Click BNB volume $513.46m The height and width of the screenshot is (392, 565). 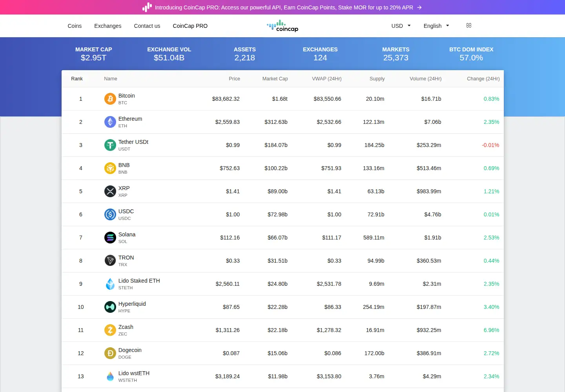[429, 168]
